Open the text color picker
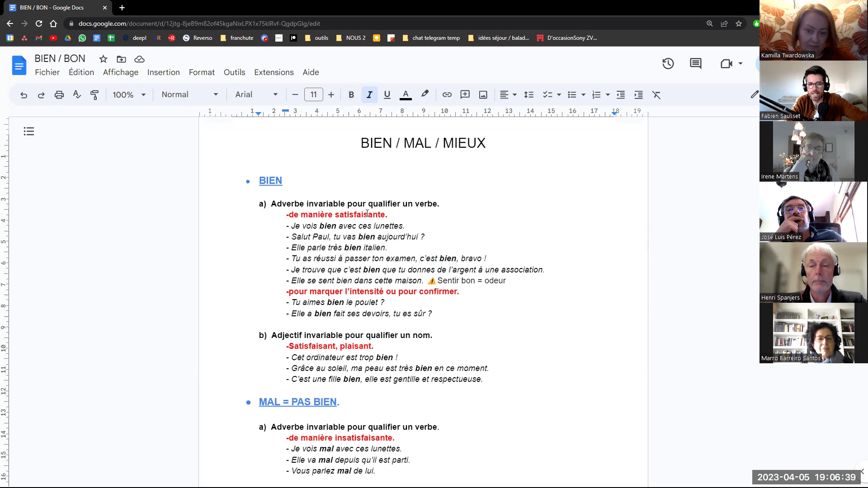The height and width of the screenshot is (488, 868). coord(406,95)
